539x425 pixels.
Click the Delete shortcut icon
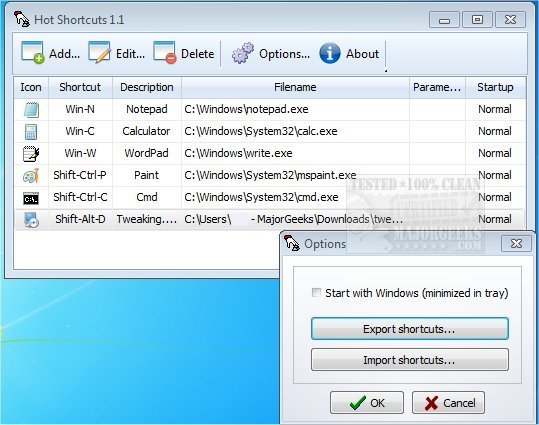tap(165, 53)
